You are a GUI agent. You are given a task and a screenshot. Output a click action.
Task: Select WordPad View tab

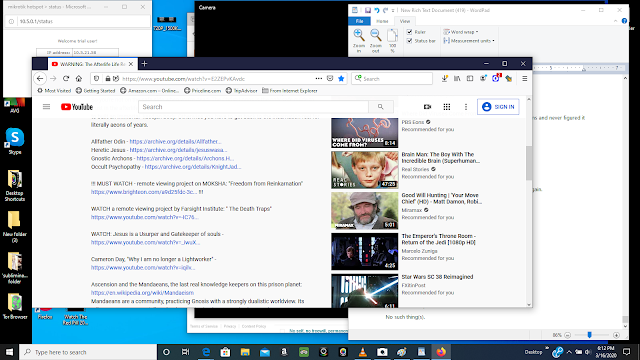click(404, 21)
